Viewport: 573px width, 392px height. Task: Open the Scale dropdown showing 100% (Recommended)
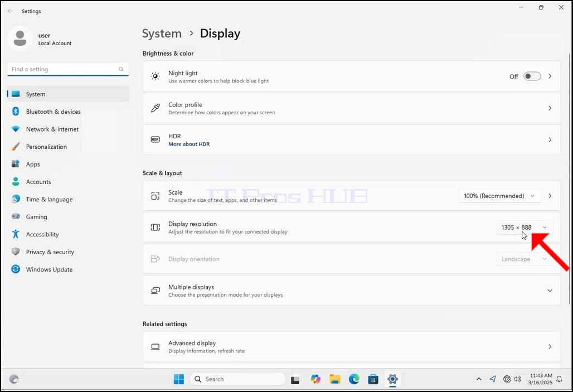499,196
